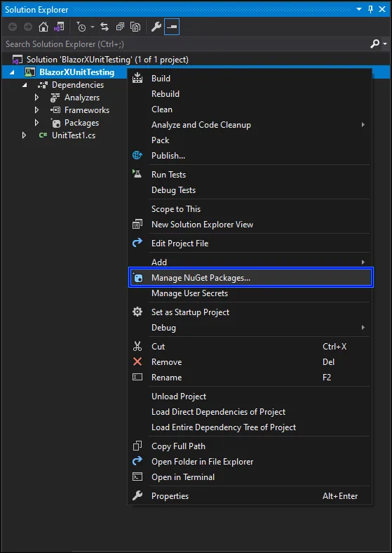The width and height of the screenshot is (392, 553).
Task: Click the Forward navigation arrow in toolbar
Action: (28, 27)
